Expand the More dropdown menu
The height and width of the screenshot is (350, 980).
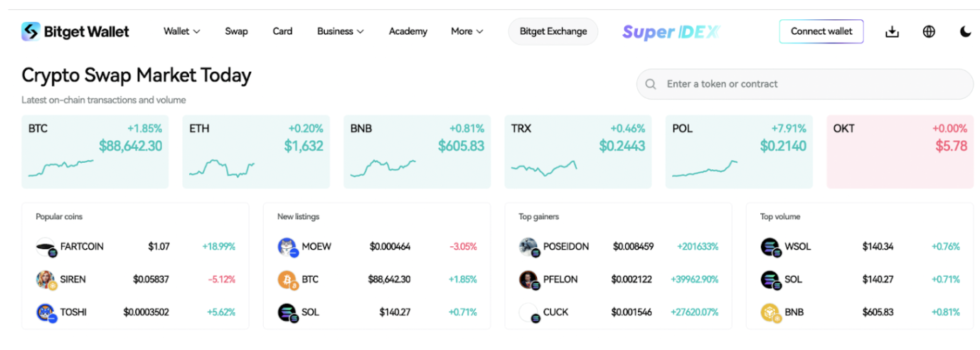point(467,31)
